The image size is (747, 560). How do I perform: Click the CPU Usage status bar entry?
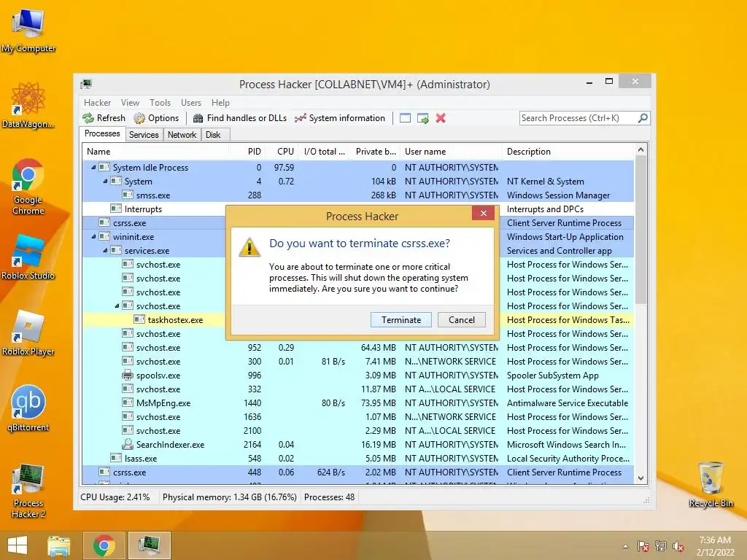click(115, 497)
